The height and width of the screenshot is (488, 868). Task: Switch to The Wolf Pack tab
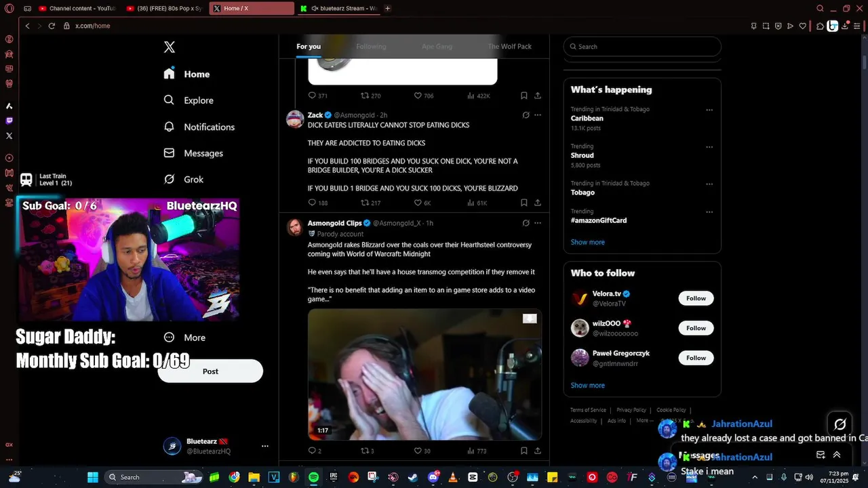[509, 47]
